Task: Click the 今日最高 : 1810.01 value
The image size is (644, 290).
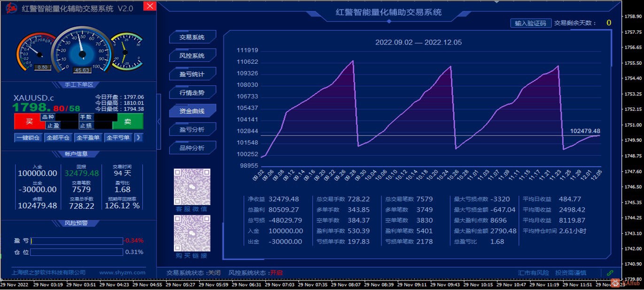Action: (119, 103)
